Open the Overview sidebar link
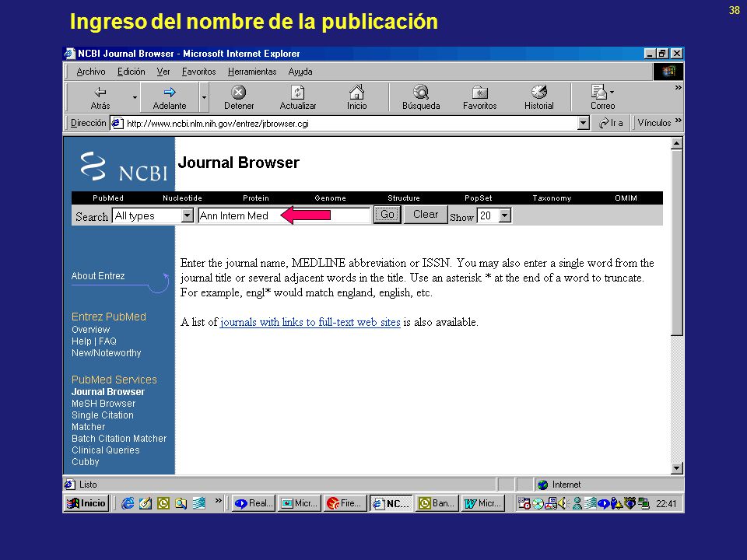747x560 pixels. (90, 330)
